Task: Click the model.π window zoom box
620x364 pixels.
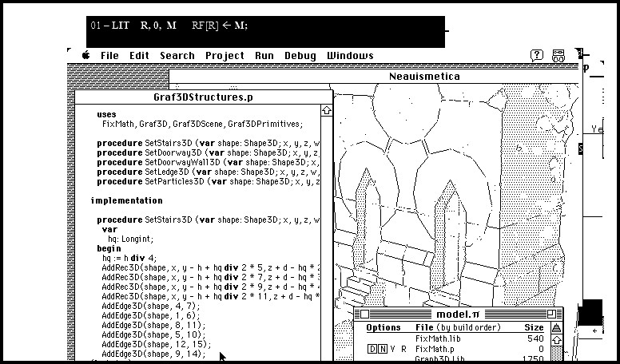Action: (x=550, y=315)
